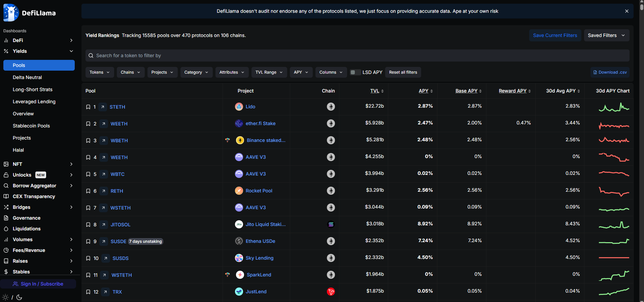The width and height of the screenshot is (644, 302).
Task: Click the Ethereum chain icon for STETH
Action: coord(331,107)
